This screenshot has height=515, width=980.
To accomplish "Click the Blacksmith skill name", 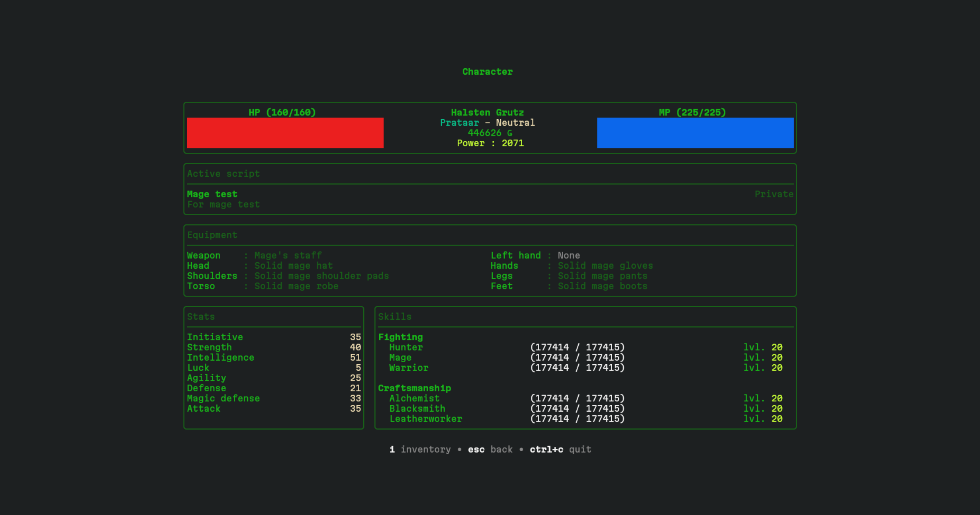I will click(x=417, y=408).
